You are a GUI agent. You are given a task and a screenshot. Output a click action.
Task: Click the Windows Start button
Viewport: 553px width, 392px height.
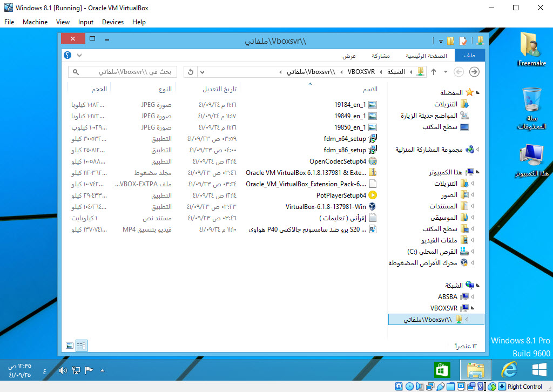coord(539,370)
